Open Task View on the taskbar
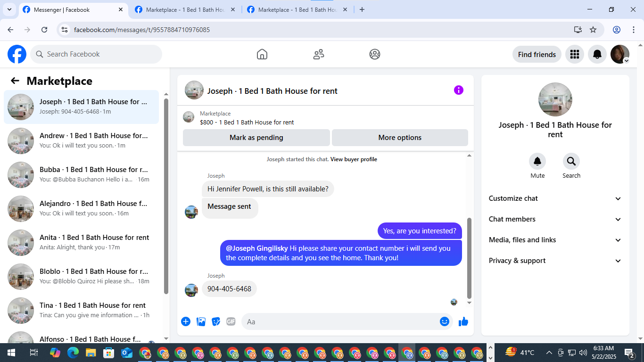The width and height of the screenshot is (644, 362). tap(33, 353)
